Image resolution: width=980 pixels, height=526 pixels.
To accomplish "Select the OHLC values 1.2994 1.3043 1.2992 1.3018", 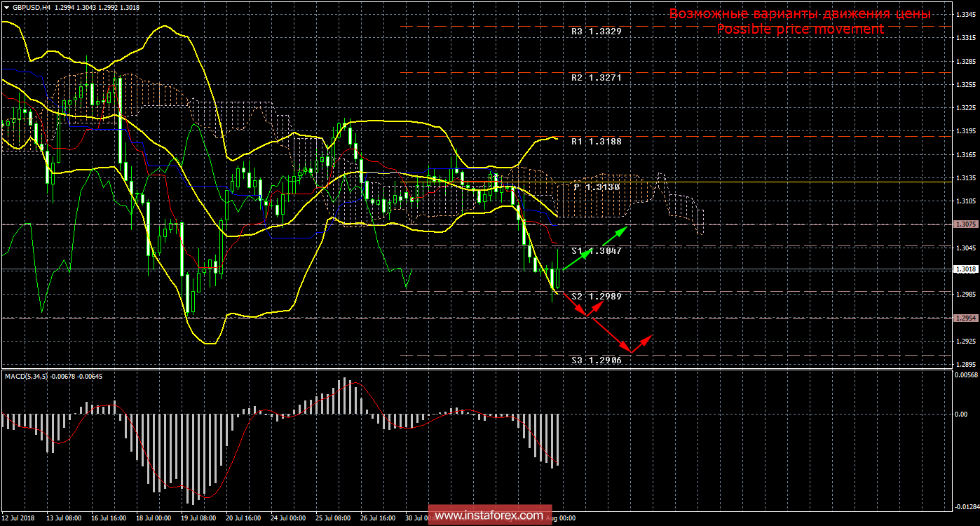I will 96,7.
